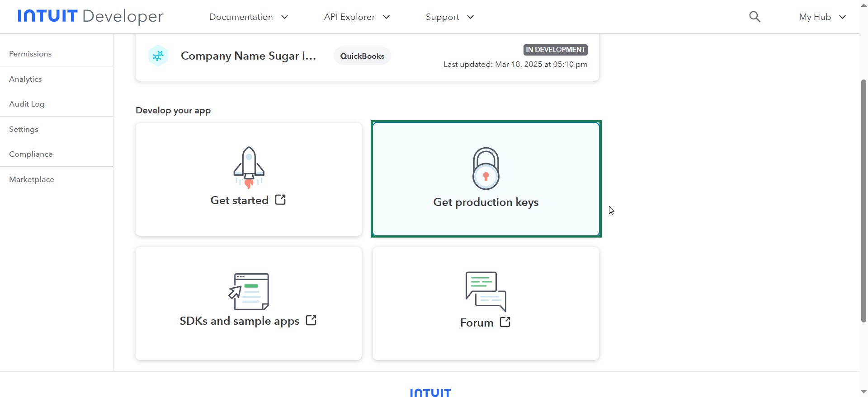Click external link icon next to Forum

505,322
